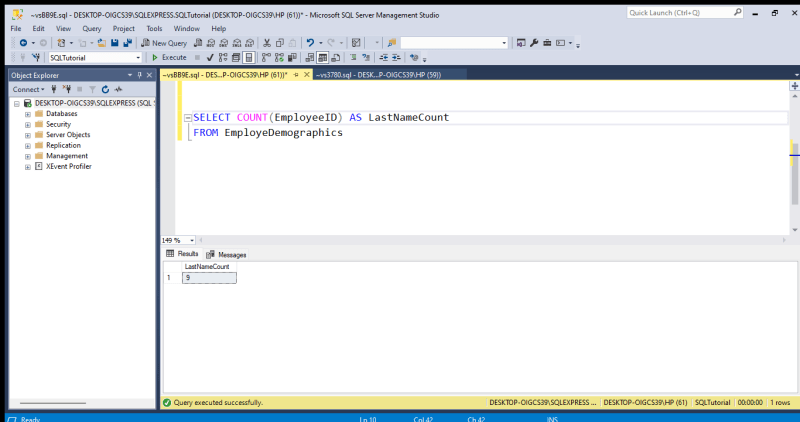The image size is (800, 422).
Task: Click the Parse checkmark icon
Action: point(210,58)
